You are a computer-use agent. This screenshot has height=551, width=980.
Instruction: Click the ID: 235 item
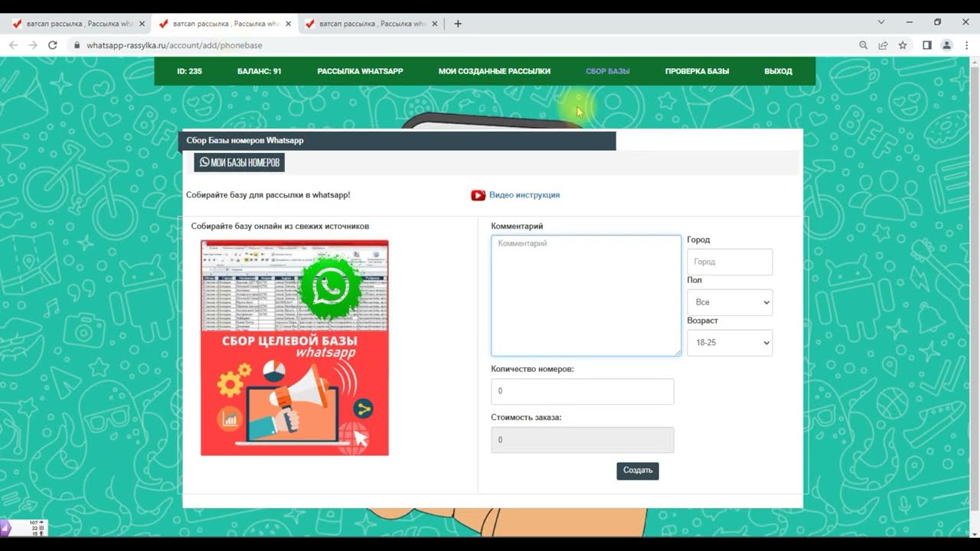[x=189, y=71]
